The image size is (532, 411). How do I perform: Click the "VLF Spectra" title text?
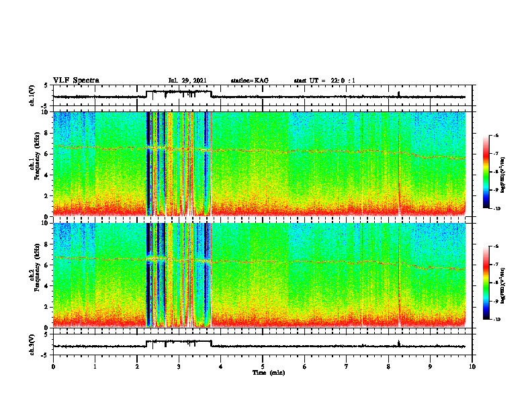[x=76, y=81]
